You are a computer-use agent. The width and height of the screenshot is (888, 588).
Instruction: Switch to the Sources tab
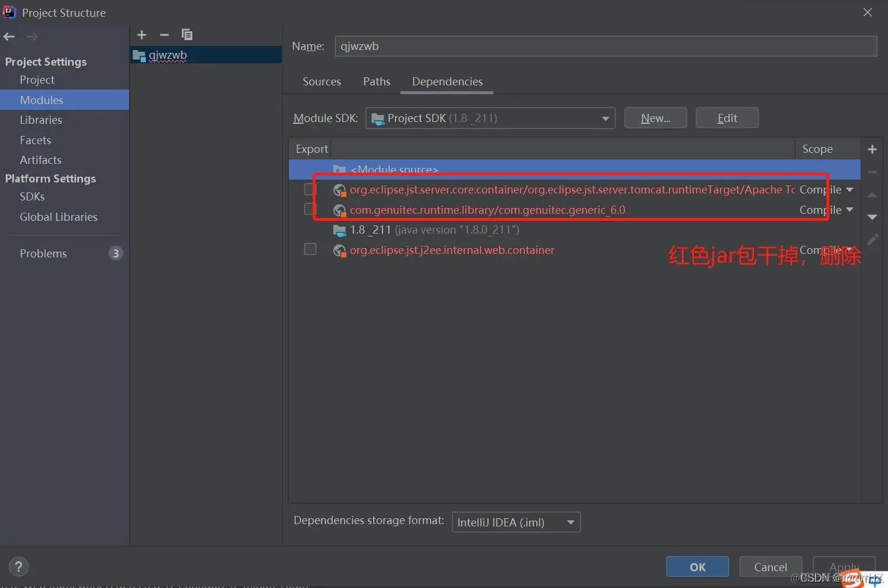[x=322, y=81]
